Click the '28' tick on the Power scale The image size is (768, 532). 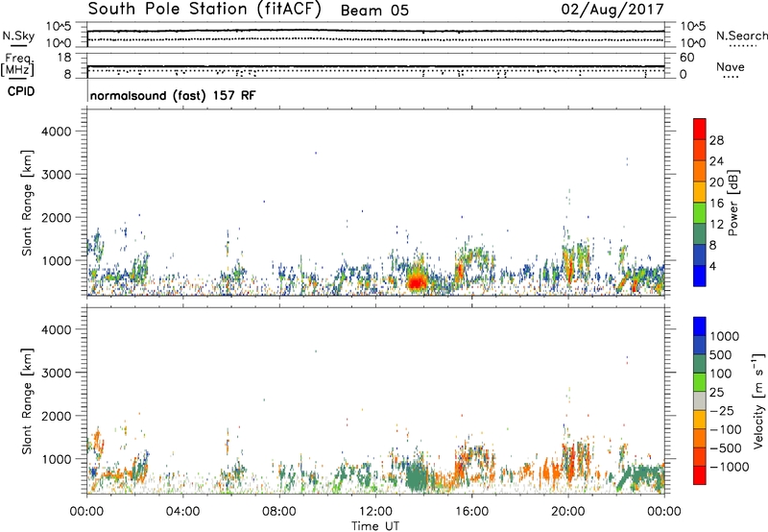tap(716, 140)
